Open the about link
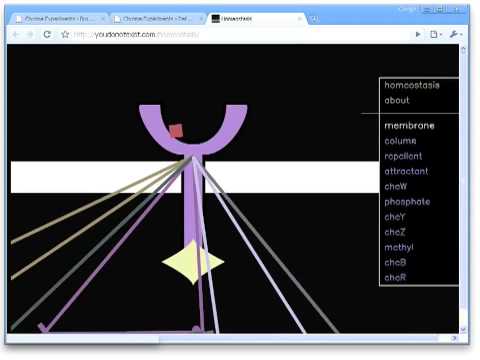 tap(397, 100)
